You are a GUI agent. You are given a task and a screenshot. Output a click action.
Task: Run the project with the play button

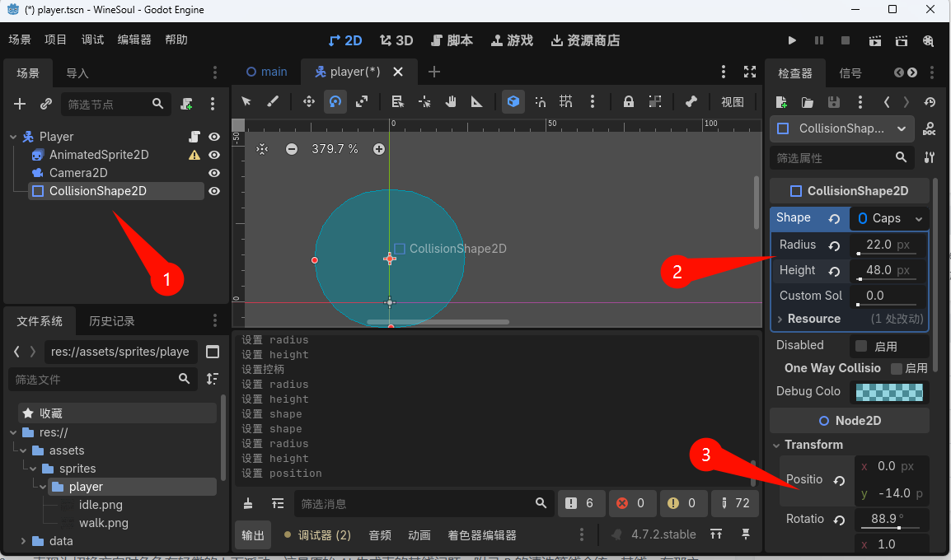point(792,40)
